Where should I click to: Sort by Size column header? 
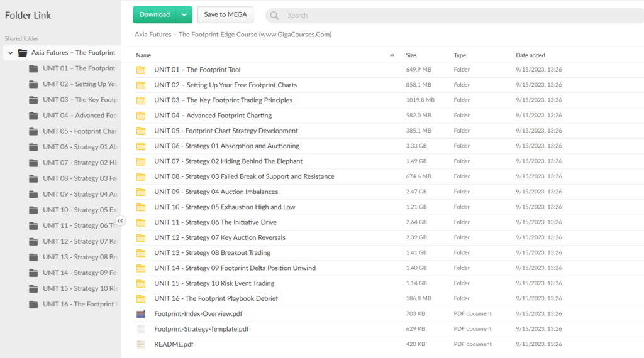pyautogui.click(x=411, y=55)
